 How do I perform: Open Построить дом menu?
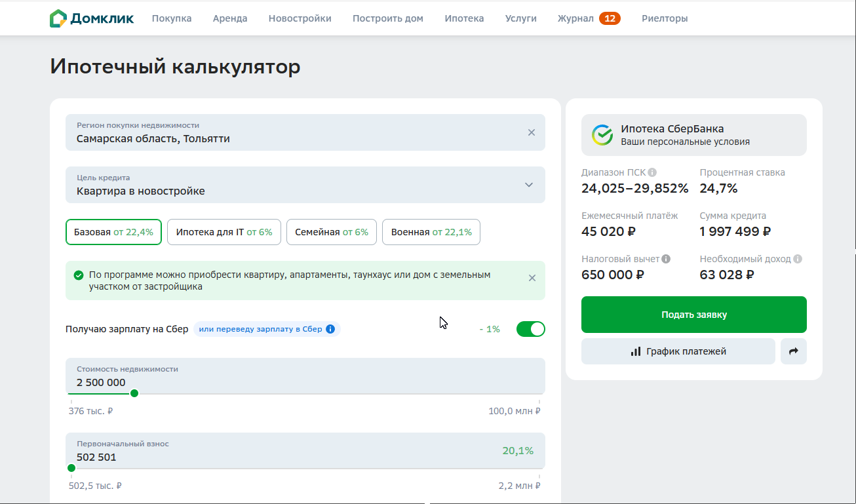tap(388, 18)
